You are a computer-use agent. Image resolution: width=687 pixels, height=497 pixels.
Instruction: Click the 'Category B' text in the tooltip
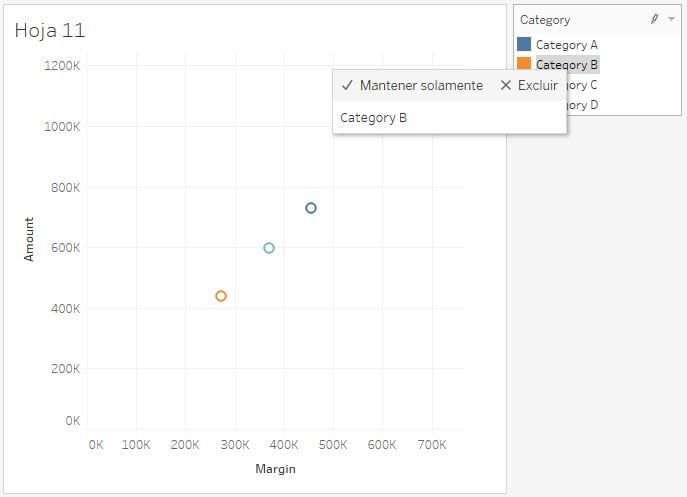tap(374, 118)
